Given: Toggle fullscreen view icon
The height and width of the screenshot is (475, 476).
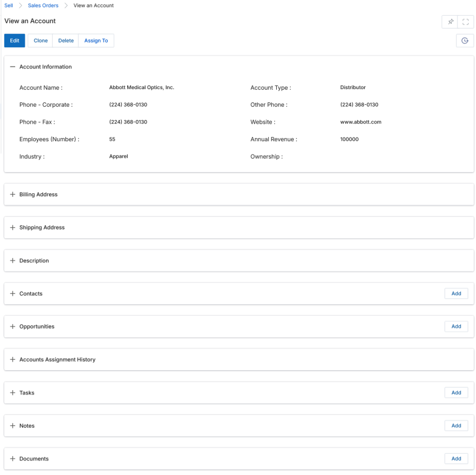Looking at the screenshot, I should tap(465, 22).
